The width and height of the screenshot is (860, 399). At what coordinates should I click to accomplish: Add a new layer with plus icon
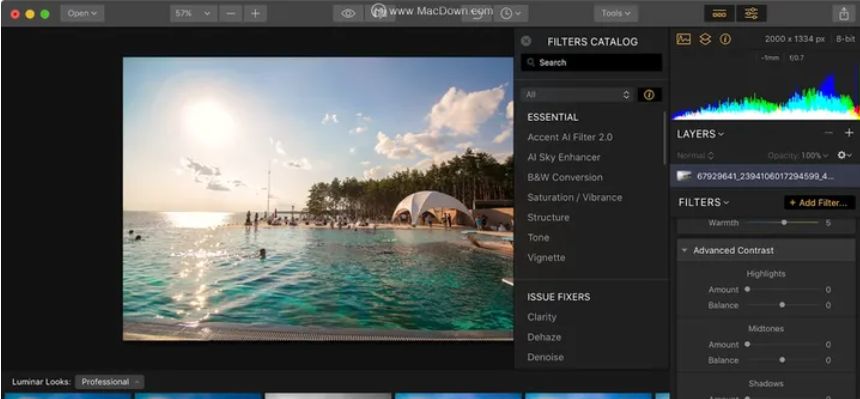click(849, 133)
